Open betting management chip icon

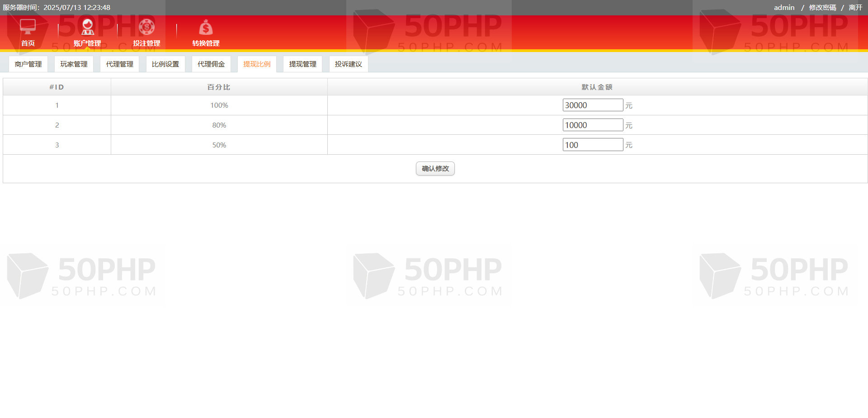tap(146, 27)
